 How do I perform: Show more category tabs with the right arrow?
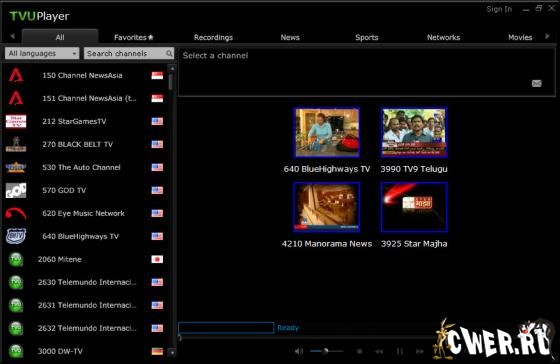tap(548, 36)
